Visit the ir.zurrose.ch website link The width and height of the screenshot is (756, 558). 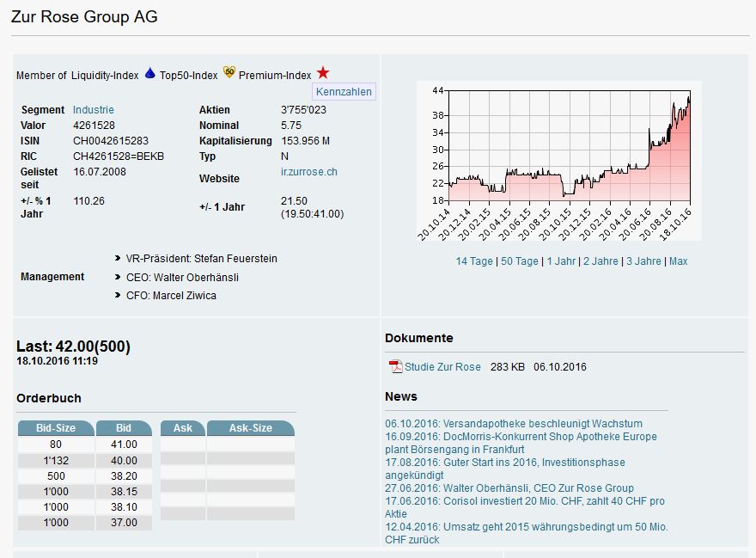coord(309,172)
